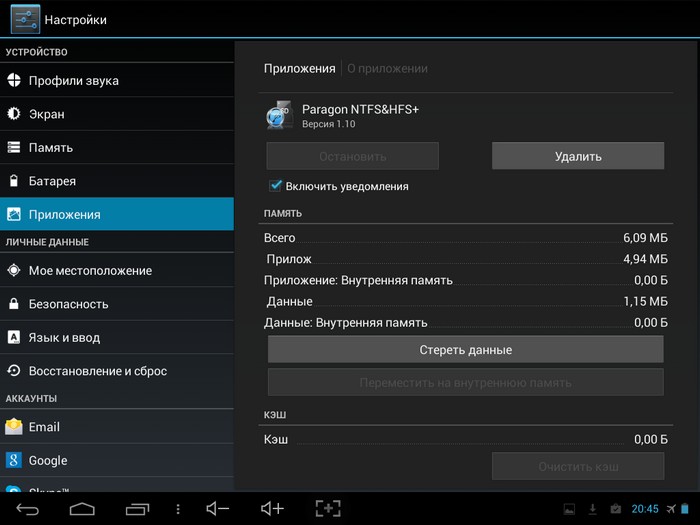Click the Screen brightness icon
The height and width of the screenshot is (525, 700).
tap(14, 114)
